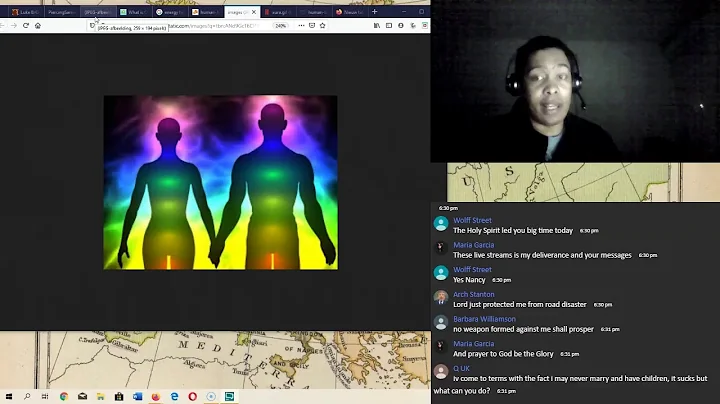
Task: Go to Firefox home page
Action: [38, 26]
